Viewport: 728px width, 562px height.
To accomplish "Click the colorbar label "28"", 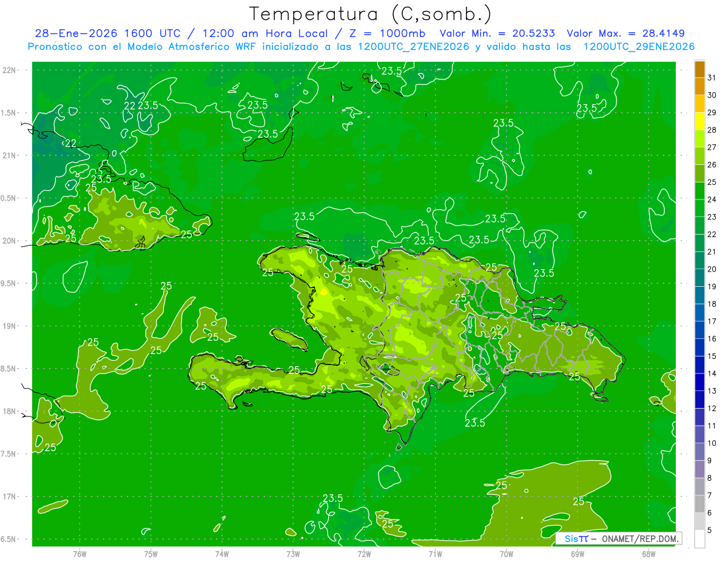I will click(x=712, y=130).
